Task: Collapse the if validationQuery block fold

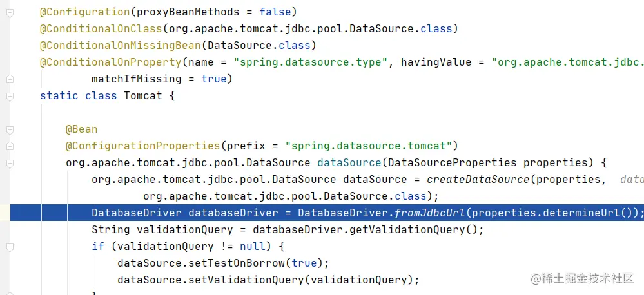Action: coord(10,247)
